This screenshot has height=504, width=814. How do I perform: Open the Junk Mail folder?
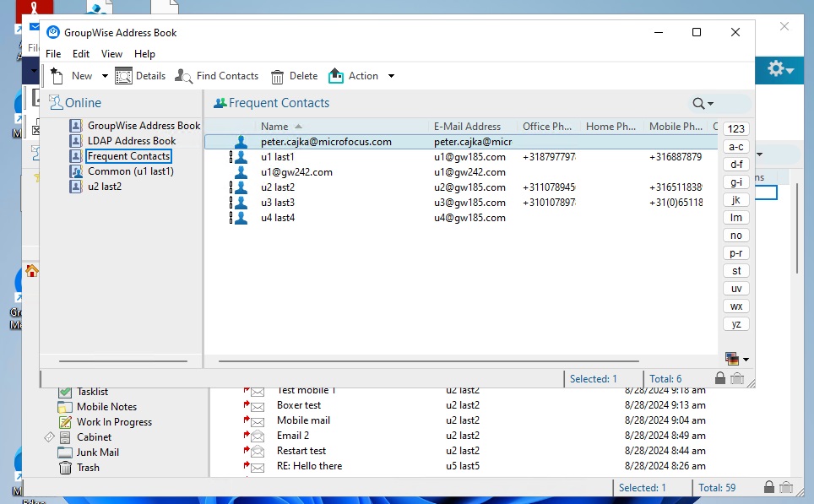click(x=98, y=453)
